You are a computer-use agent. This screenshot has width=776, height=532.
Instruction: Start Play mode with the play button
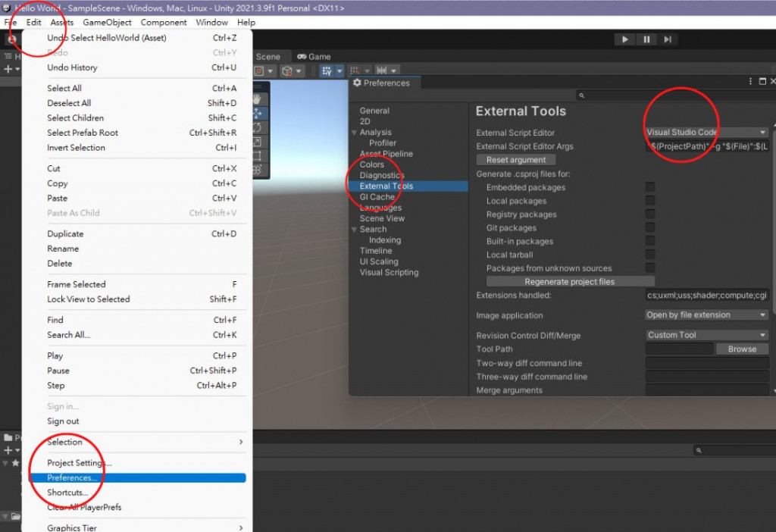tap(625, 39)
